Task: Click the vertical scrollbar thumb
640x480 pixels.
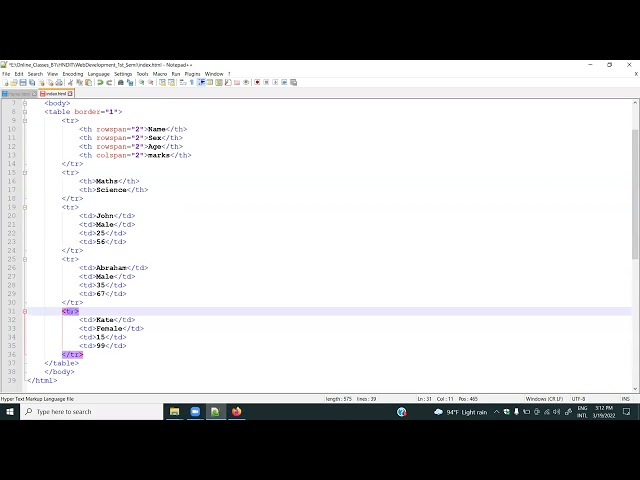Action: pyautogui.click(x=635, y=194)
